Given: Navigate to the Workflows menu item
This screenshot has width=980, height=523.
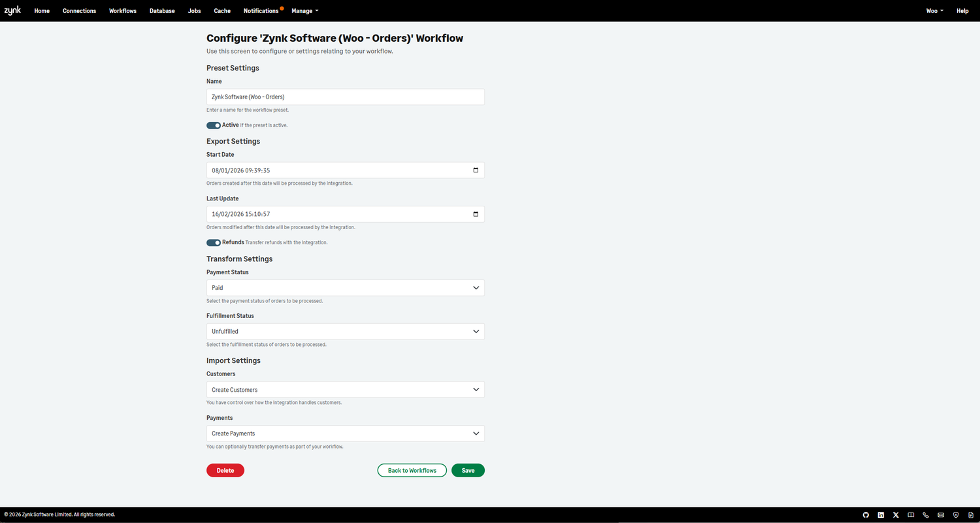Looking at the screenshot, I should (122, 10).
